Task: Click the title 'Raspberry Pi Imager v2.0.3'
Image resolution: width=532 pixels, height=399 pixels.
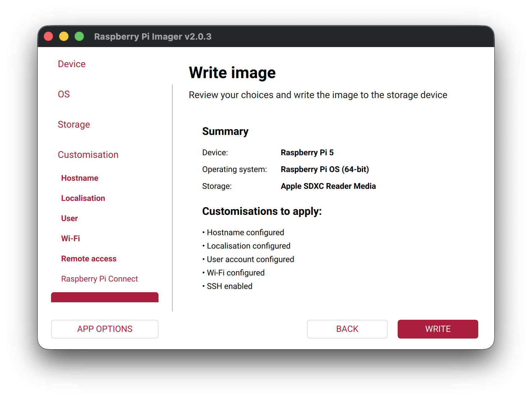Action: (153, 36)
